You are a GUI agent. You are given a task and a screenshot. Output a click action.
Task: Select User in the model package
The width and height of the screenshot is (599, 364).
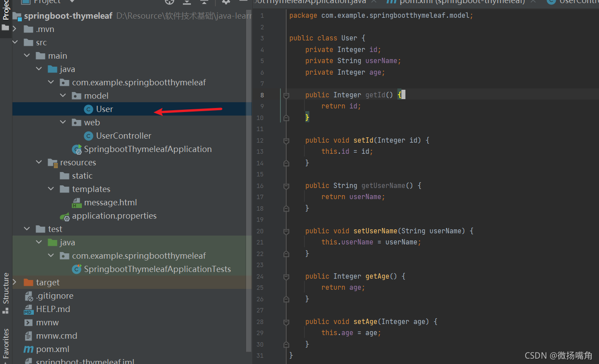[105, 109]
